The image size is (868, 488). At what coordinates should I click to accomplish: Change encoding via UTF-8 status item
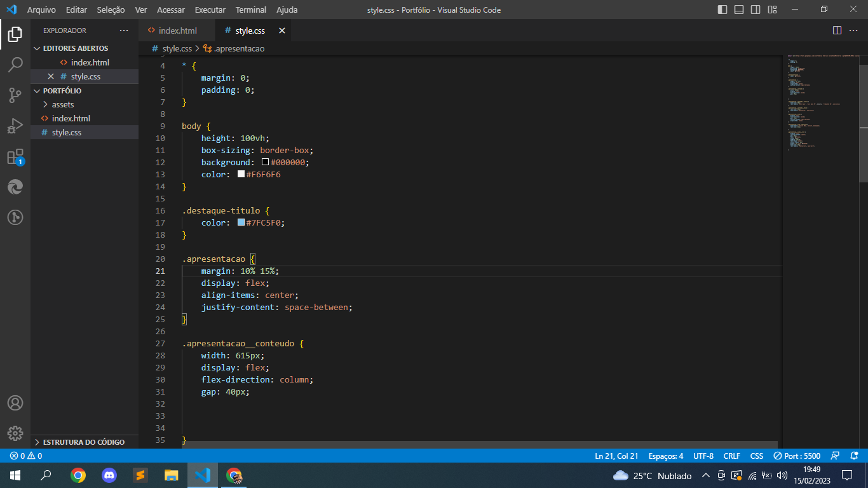coord(703,456)
